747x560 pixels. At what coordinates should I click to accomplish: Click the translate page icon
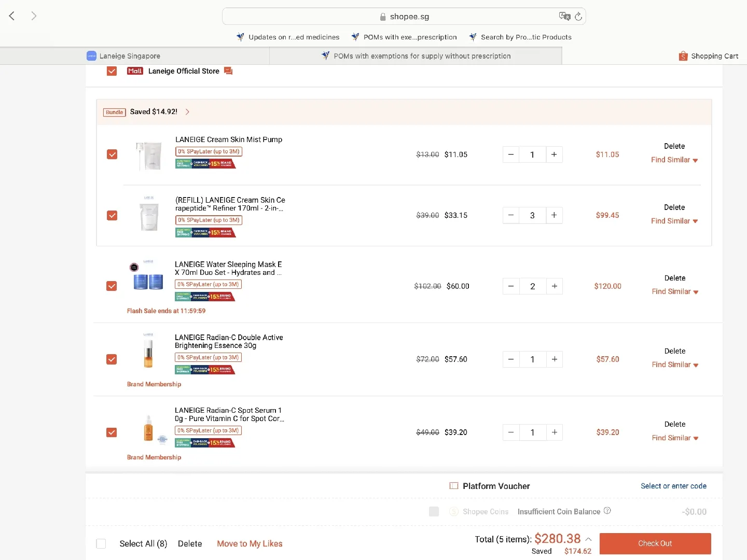564,16
